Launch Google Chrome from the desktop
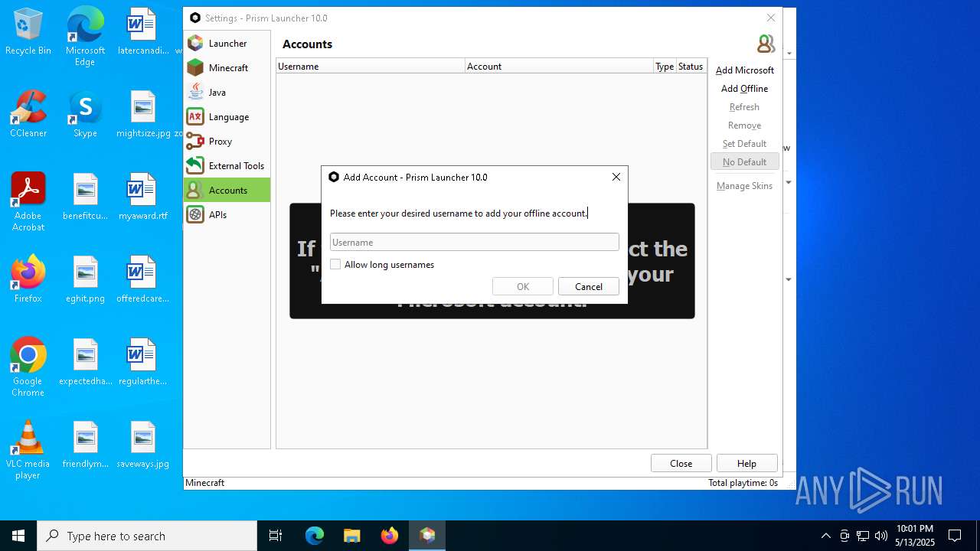The image size is (980, 551). pos(28,367)
